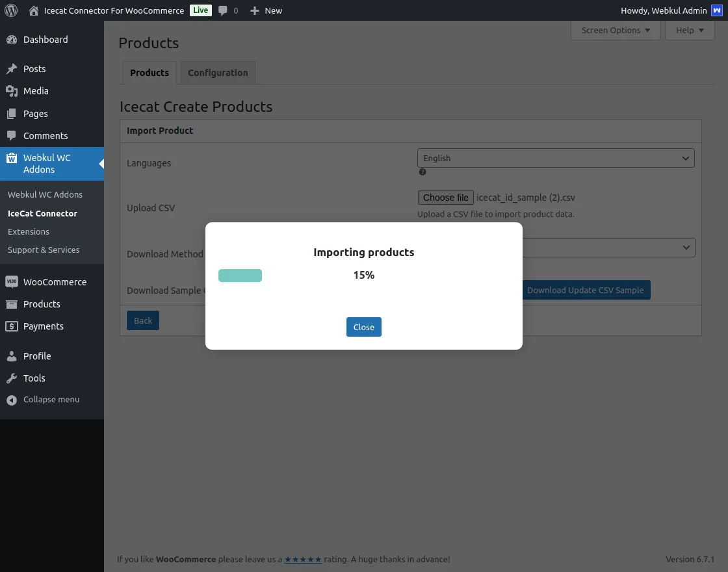The height and width of the screenshot is (572, 728).
Task: Click the Webkul Admin avatar icon
Action: [717, 10]
